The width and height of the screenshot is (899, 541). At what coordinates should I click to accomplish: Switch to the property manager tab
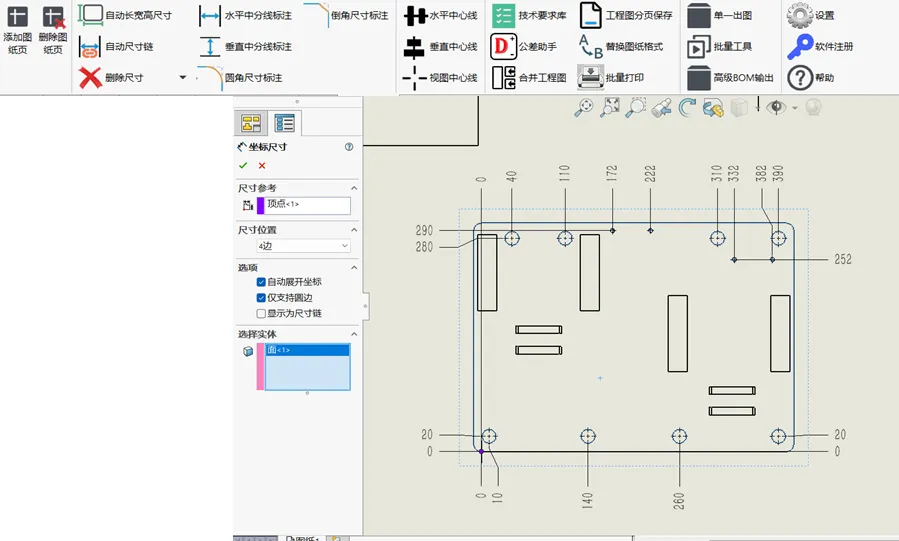tap(285, 123)
